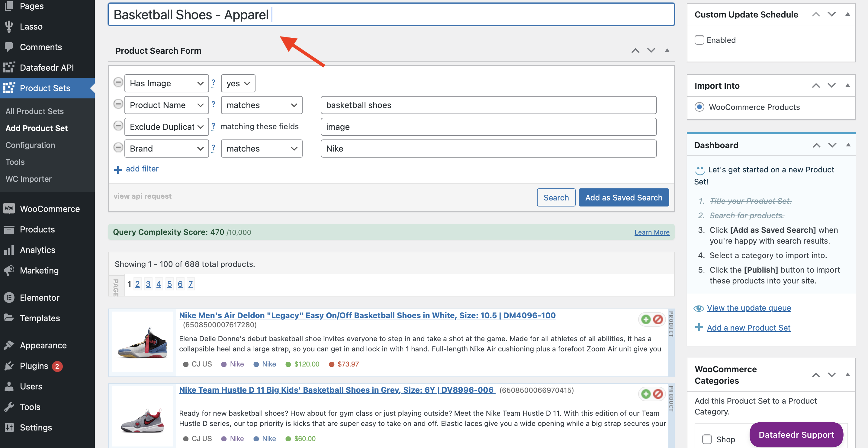Select the WooCommerce Products radio button
The width and height of the screenshot is (868, 448).
[x=699, y=107]
